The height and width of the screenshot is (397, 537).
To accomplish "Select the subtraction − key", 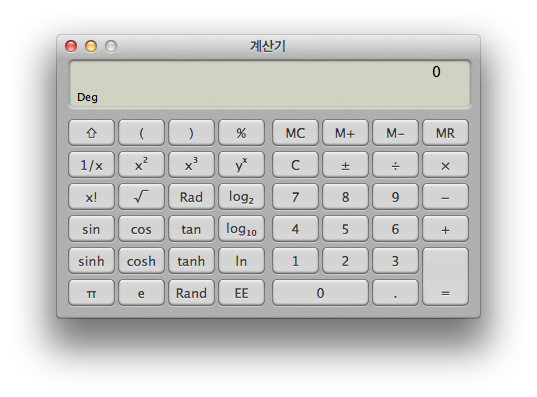I will [x=445, y=197].
